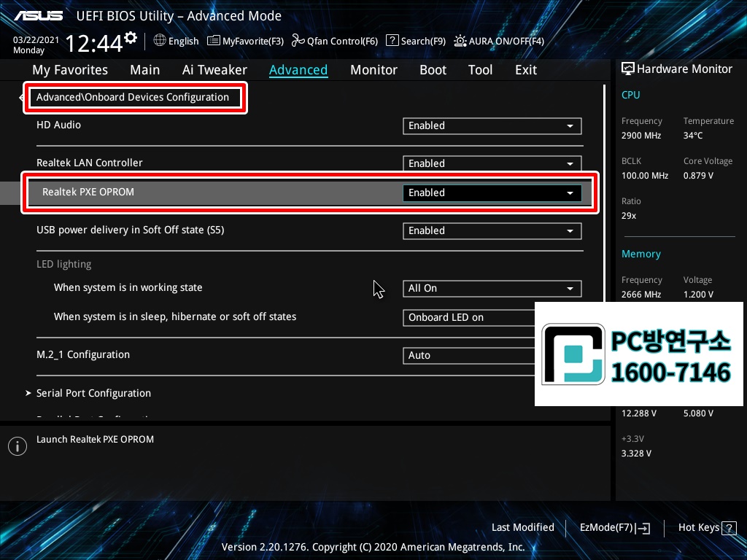The width and height of the screenshot is (747, 560).
Task: Toggle AURA ON/OFF(F4)
Action: (x=499, y=41)
